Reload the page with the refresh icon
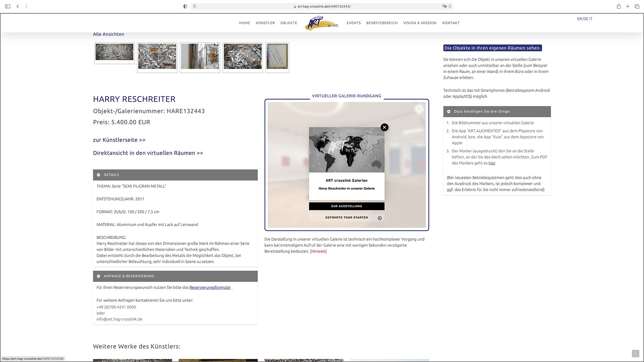644x362 pixels. pos(450,7)
